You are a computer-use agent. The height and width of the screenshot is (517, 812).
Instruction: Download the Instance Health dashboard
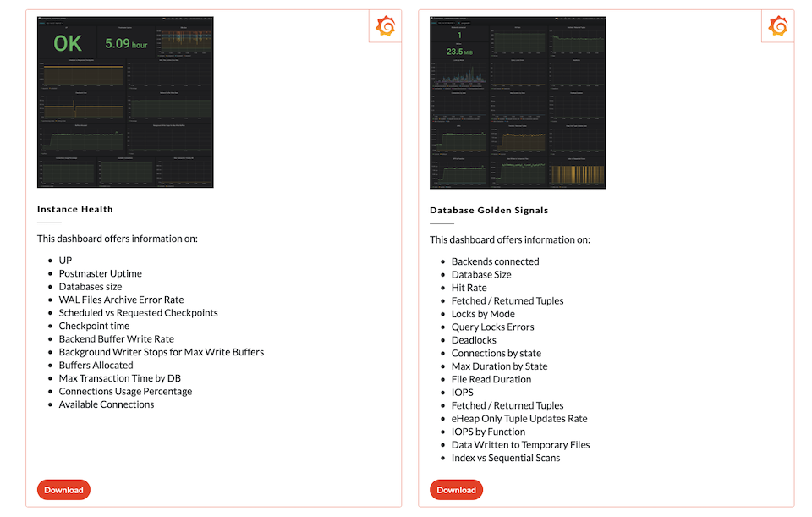pos(63,489)
